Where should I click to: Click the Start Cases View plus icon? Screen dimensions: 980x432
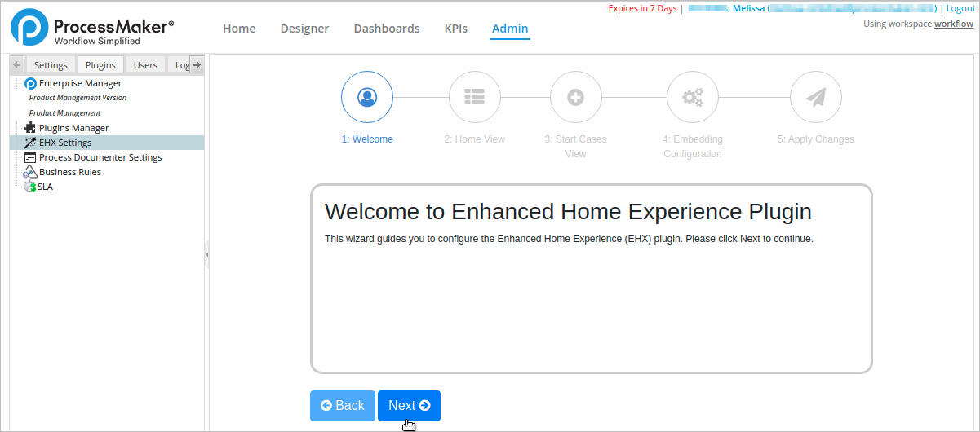coord(575,97)
